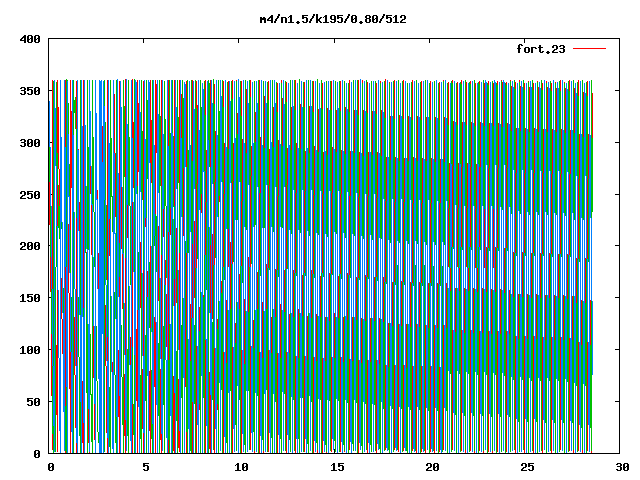Click the x-axis label 10
Screen dimensions: 640x480
pos(241,467)
